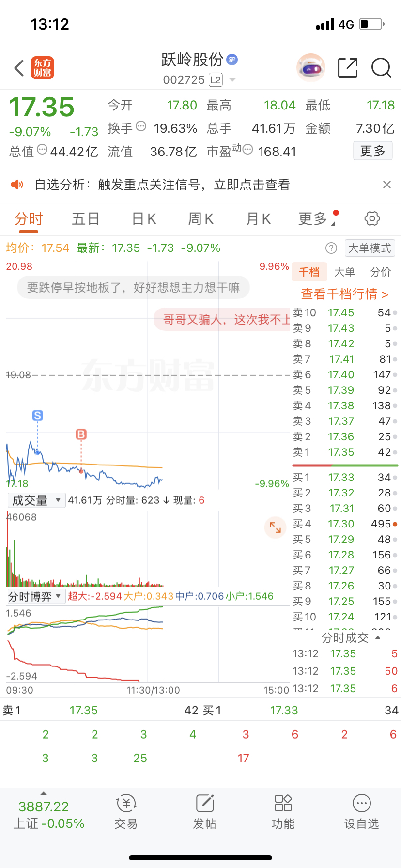Toggle 大单模式 button
This screenshot has height=868, width=401.
click(x=370, y=248)
